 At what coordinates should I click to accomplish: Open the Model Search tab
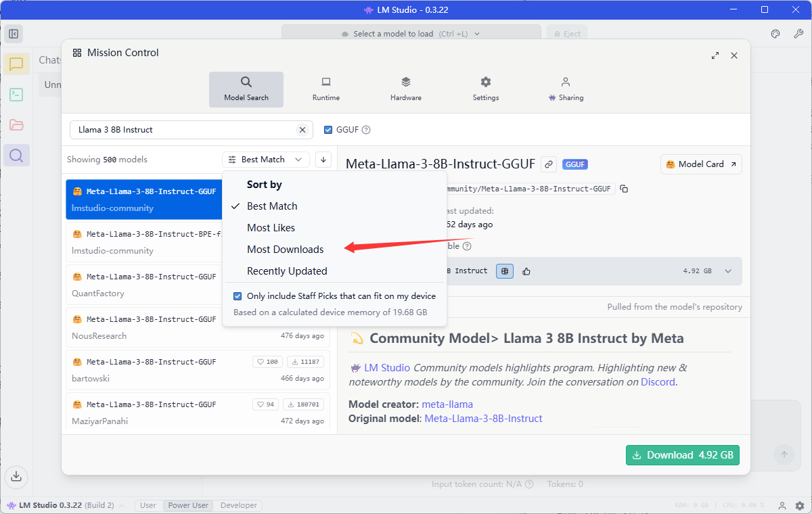point(246,89)
